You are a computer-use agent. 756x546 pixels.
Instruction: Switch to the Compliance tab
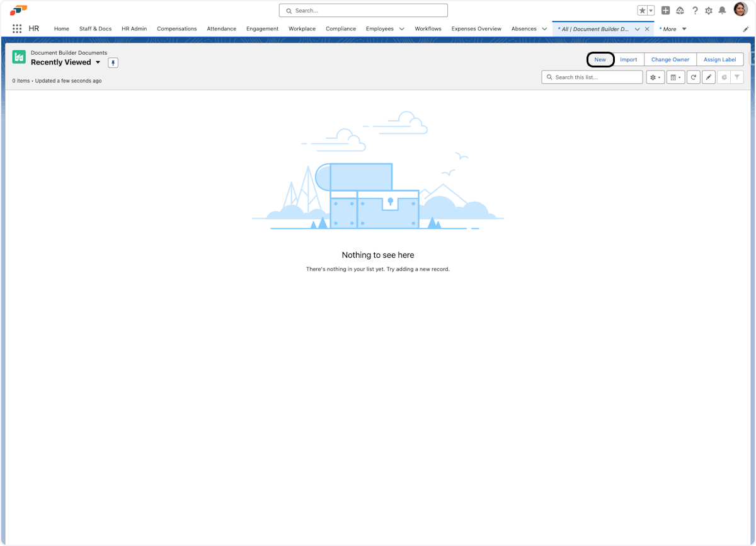coord(341,28)
